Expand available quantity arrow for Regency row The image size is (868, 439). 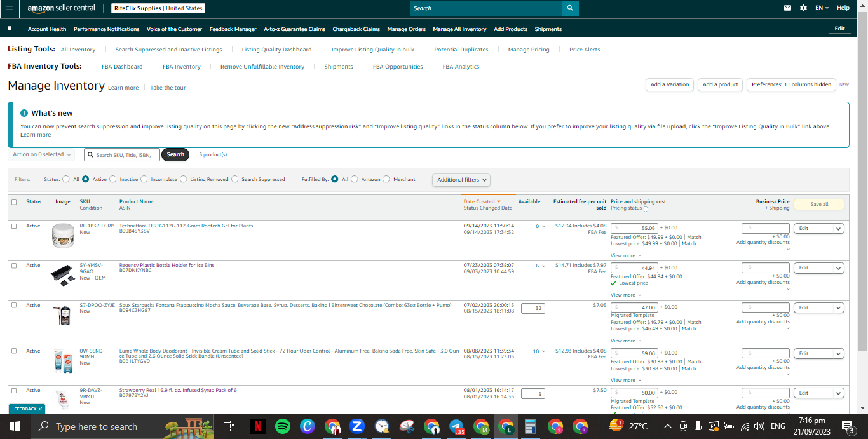[543, 266]
